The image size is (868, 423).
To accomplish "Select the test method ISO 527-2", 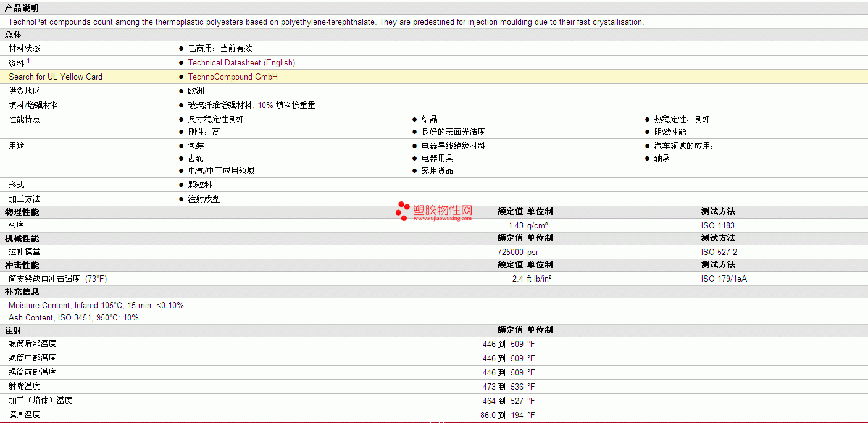I will (x=719, y=252).
